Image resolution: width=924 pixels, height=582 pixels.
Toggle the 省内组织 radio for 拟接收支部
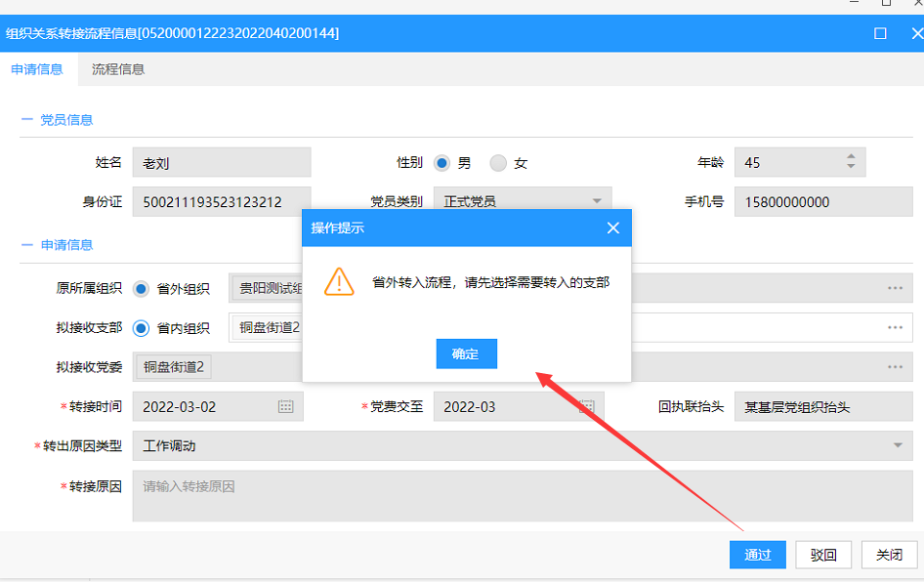tap(142, 328)
